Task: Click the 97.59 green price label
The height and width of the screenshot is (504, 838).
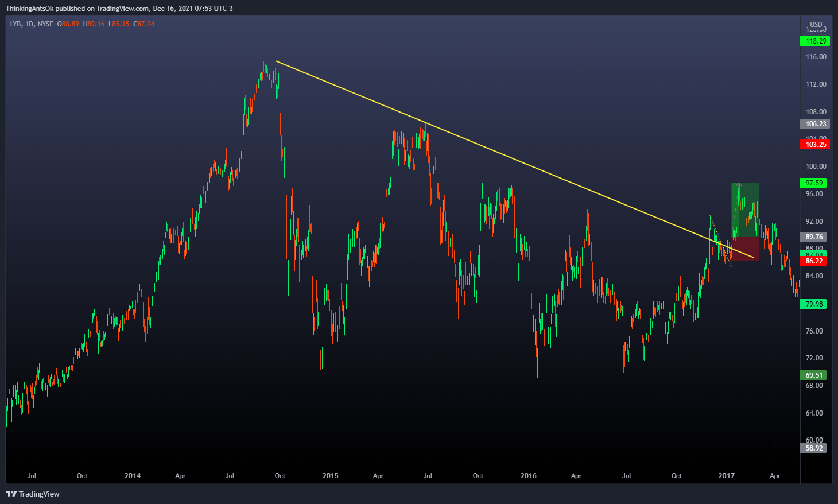Action: 813,183
